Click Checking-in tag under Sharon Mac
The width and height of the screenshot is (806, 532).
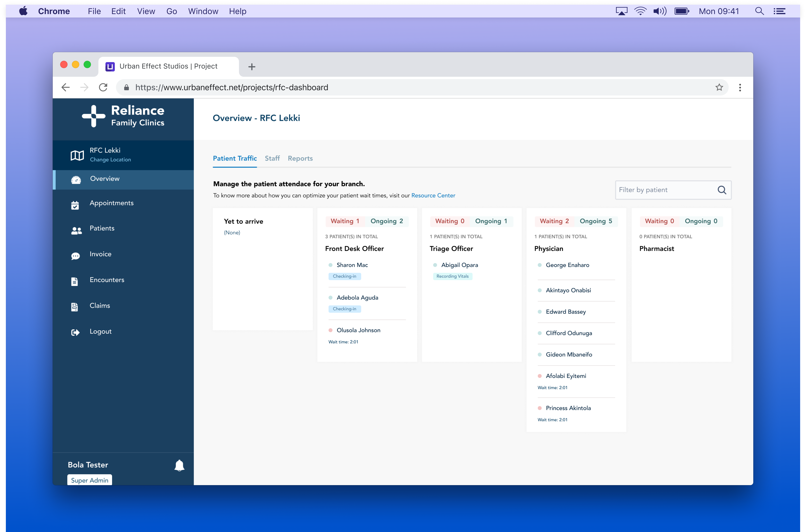pyautogui.click(x=344, y=277)
